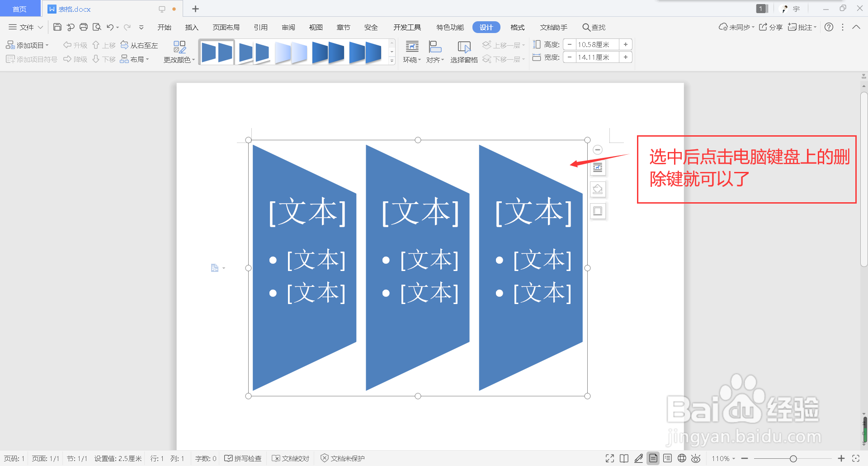Increase height with plus stepper

click(626, 44)
